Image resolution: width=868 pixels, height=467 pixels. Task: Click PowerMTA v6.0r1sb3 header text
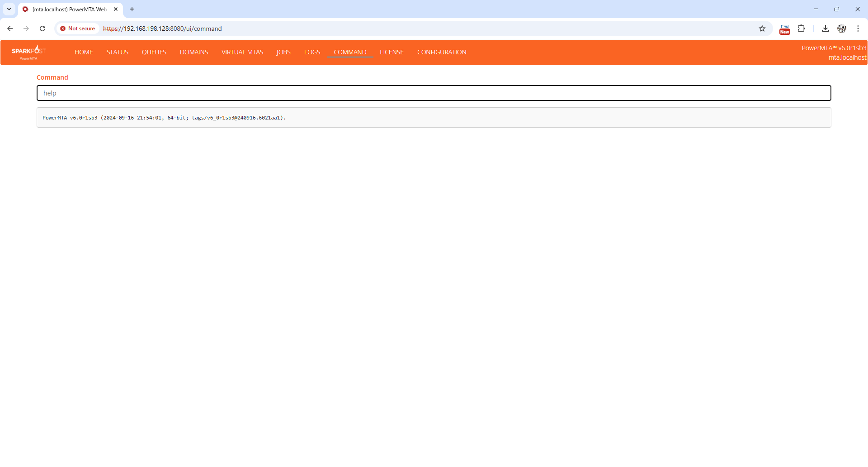click(834, 48)
